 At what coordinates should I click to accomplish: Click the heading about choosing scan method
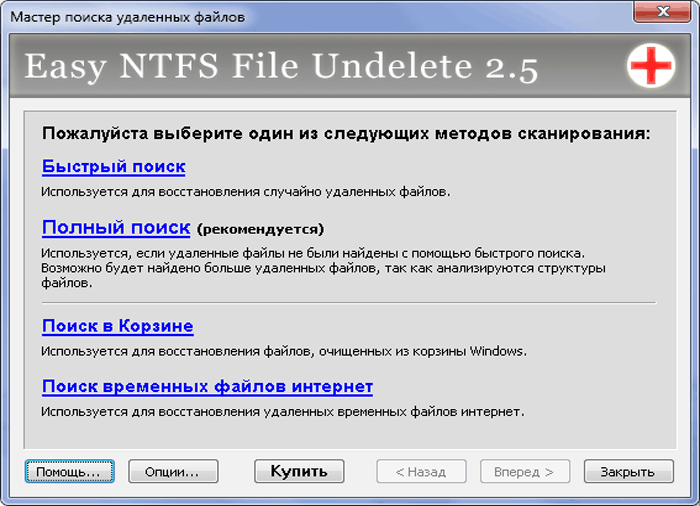[346, 134]
